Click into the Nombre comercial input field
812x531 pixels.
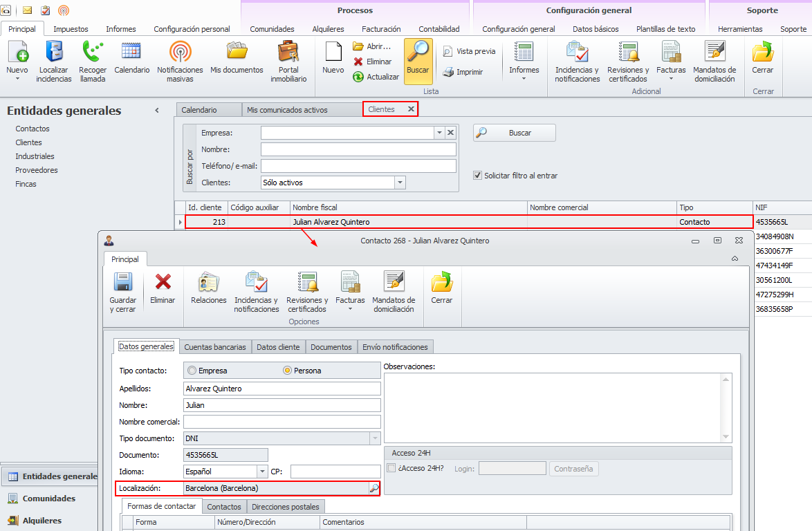click(282, 422)
